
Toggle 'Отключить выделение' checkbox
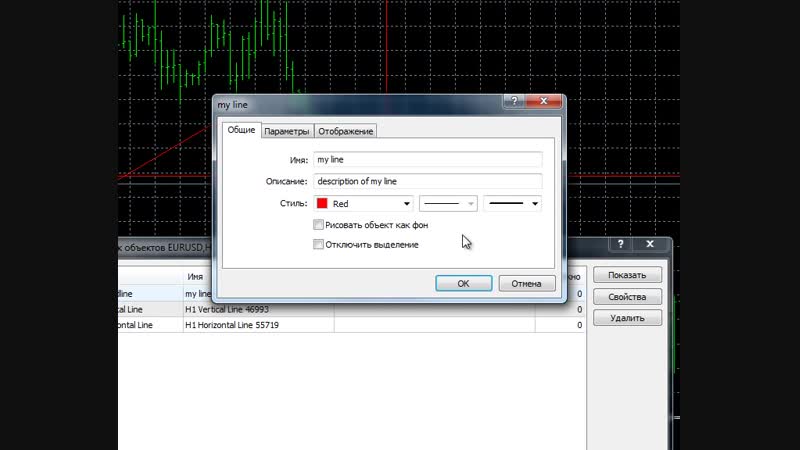pyautogui.click(x=319, y=244)
